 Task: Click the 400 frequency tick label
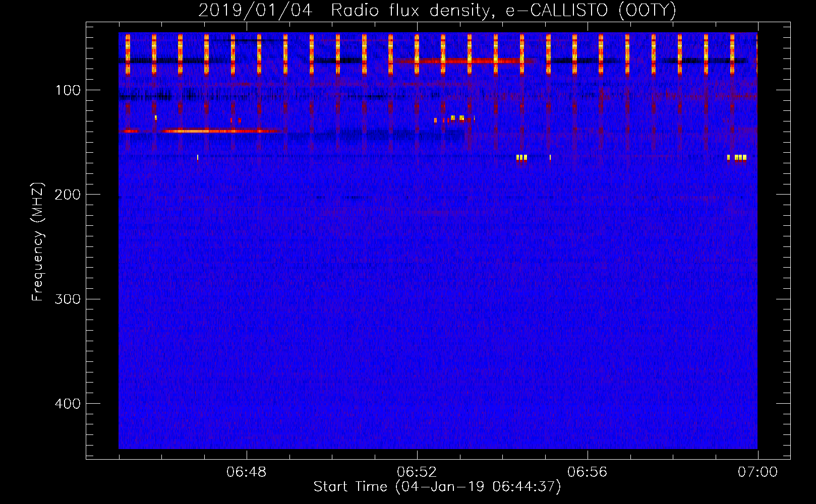click(68, 404)
